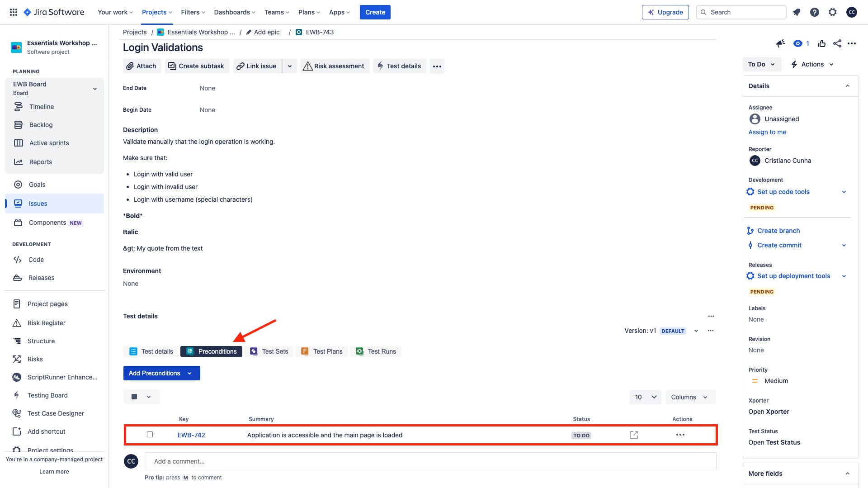Open the Link issue dropdown arrow

[290, 66]
